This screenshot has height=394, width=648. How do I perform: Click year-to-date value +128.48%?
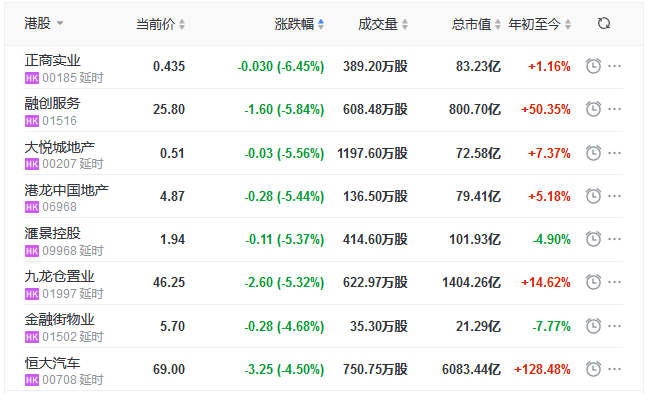coord(542,369)
